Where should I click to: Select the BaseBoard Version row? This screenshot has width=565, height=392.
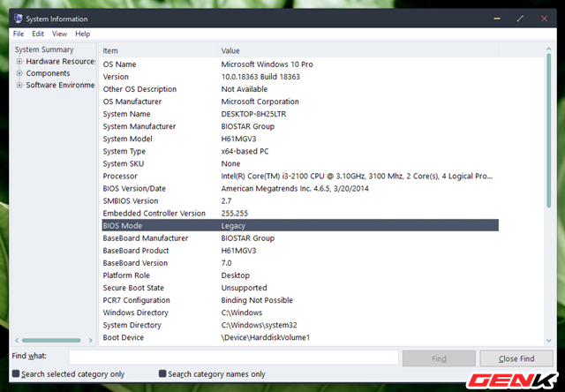point(300,263)
